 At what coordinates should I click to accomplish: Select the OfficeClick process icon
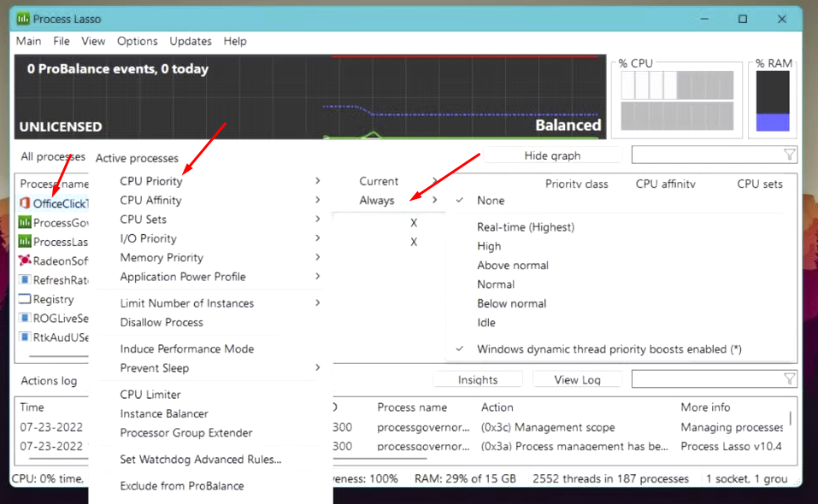coord(25,202)
